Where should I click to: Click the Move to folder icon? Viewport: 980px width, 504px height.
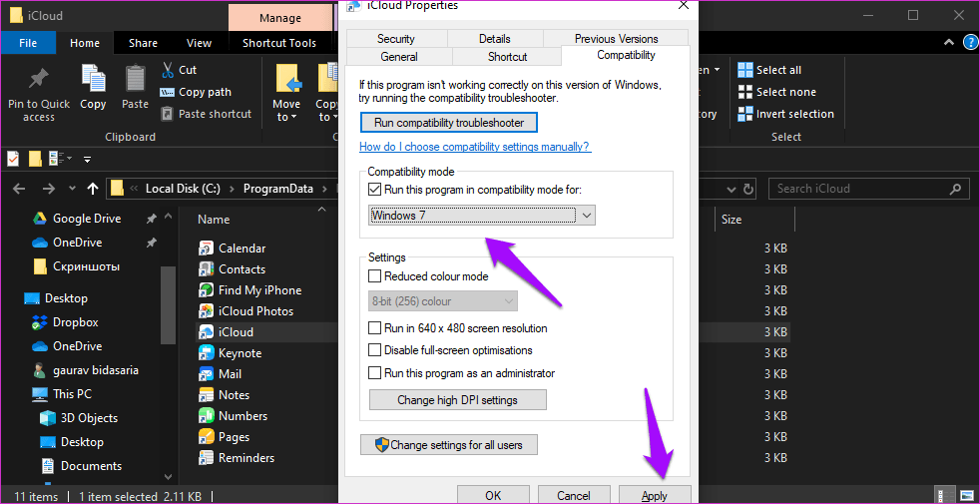(x=288, y=80)
